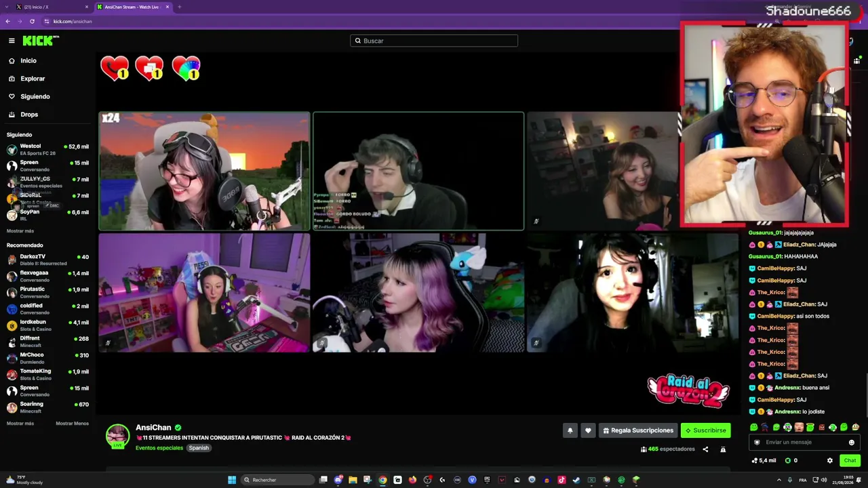Screen dimensions: 868x488
Task: Open Soarinng recommended channel
Action: [47, 407]
